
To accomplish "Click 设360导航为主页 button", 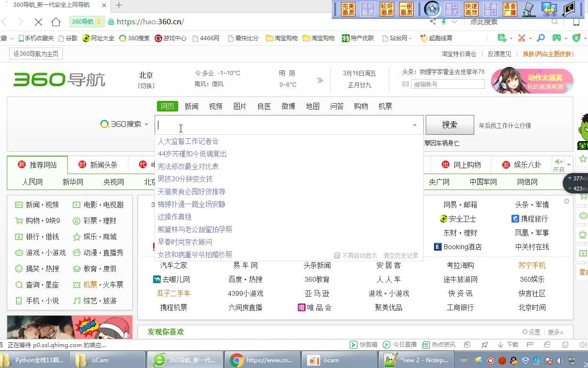I will coord(36,54).
